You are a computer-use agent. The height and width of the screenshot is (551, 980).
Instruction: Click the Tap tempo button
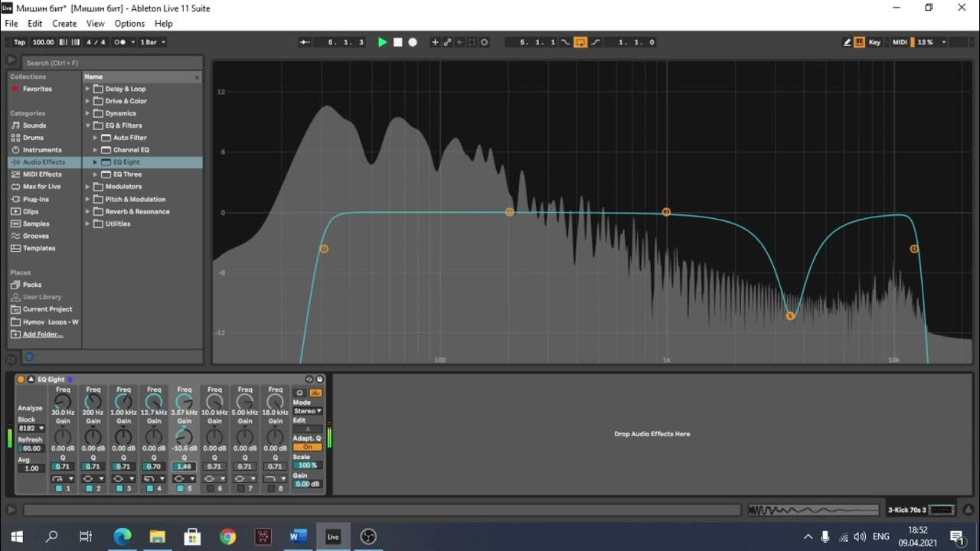19,42
